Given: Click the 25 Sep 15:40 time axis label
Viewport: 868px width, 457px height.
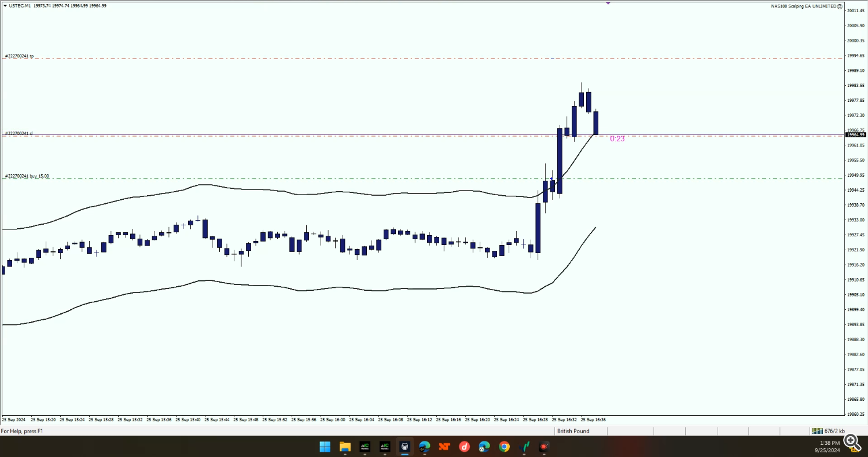Looking at the screenshot, I should tap(188, 419).
